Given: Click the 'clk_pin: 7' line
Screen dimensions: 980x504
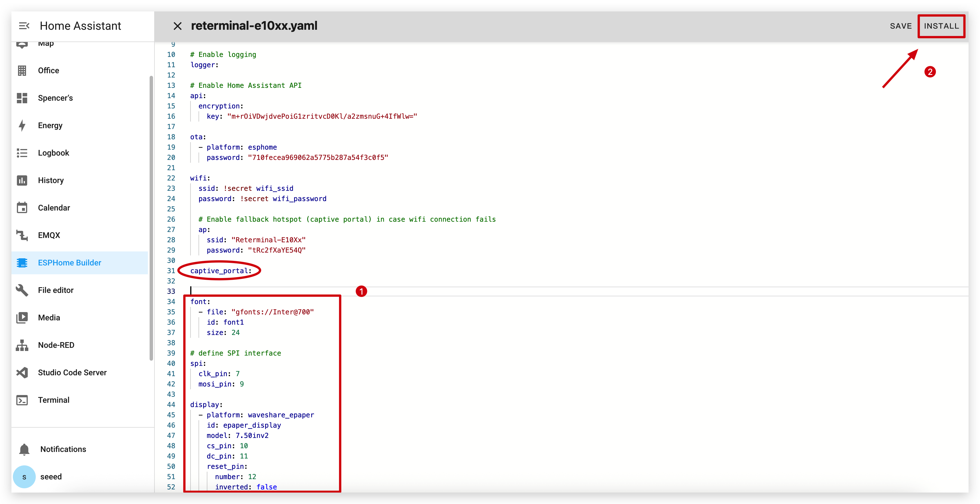Looking at the screenshot, I should (x=219, y=374).
